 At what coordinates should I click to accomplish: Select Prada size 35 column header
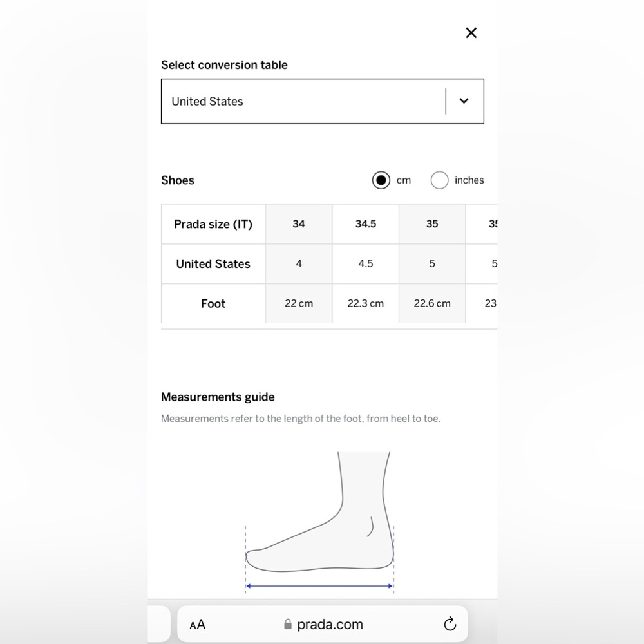pyautogui.click(x=432, y=224)
